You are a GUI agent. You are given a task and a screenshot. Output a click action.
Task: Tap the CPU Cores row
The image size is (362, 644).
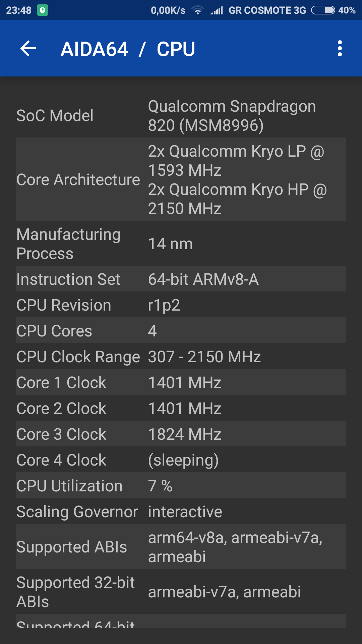[181, 331]
